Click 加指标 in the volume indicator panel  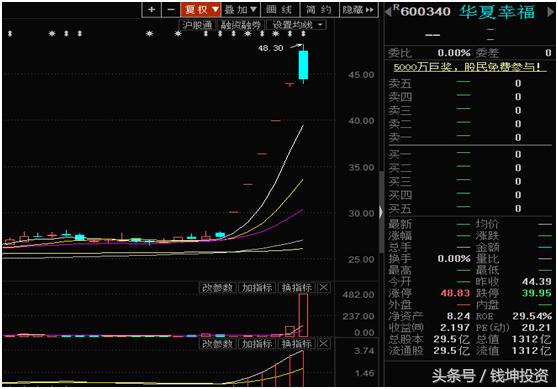(x=257, y=288)
